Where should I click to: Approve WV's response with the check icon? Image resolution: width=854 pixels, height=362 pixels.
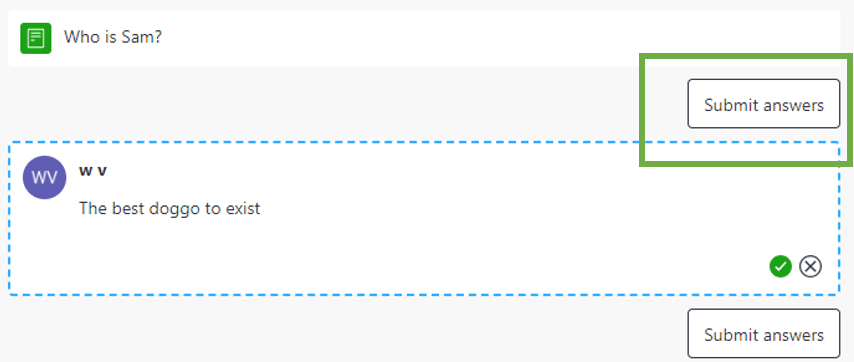tap(780, 267)
